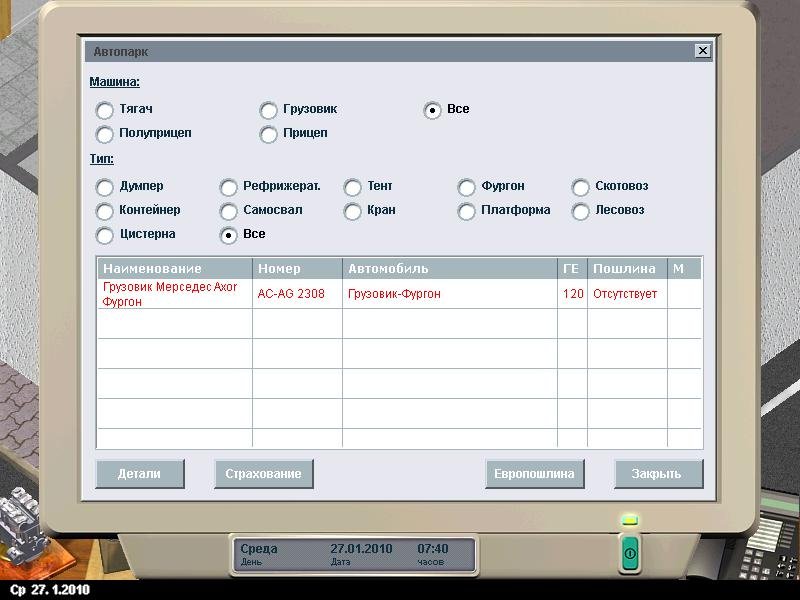Choose the Лесовоз type filter
Screen dimensions: 800x600
[581, 211]
